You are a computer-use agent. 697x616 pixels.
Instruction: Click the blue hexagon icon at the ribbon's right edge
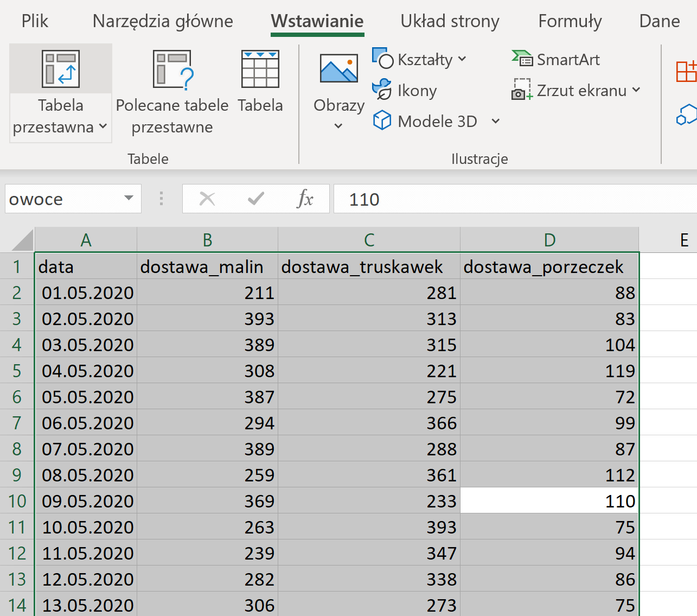[687, 115]
